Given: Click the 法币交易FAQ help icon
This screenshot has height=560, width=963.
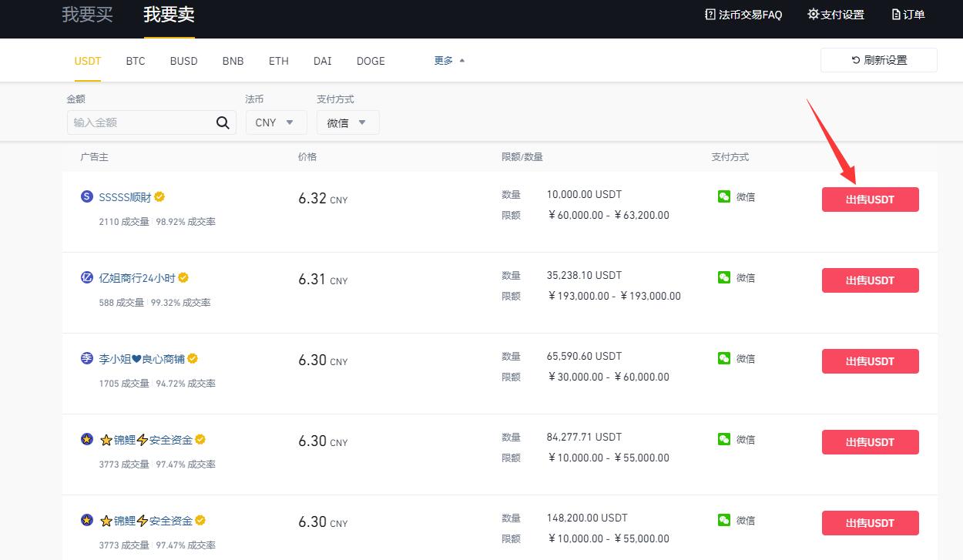Looking at the screenshot, I should (x=710, y=15).
